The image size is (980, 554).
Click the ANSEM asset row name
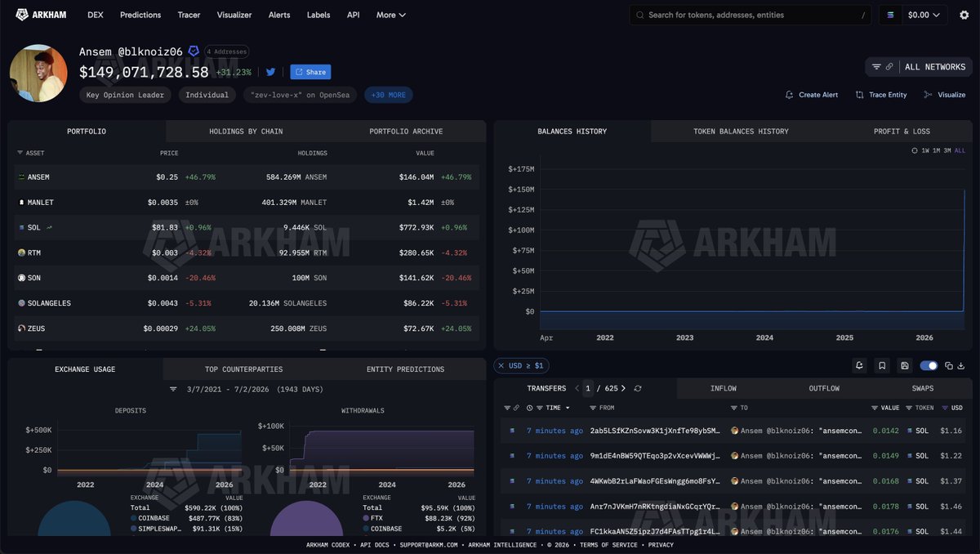click(x=38, y=177)
